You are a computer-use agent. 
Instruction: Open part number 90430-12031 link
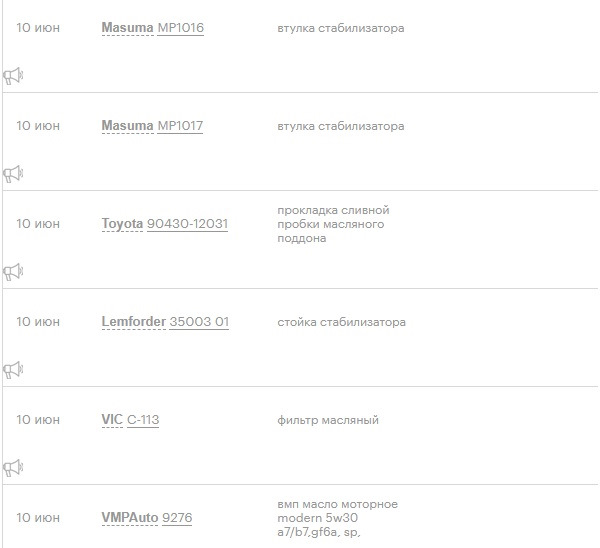click(188, 224)
